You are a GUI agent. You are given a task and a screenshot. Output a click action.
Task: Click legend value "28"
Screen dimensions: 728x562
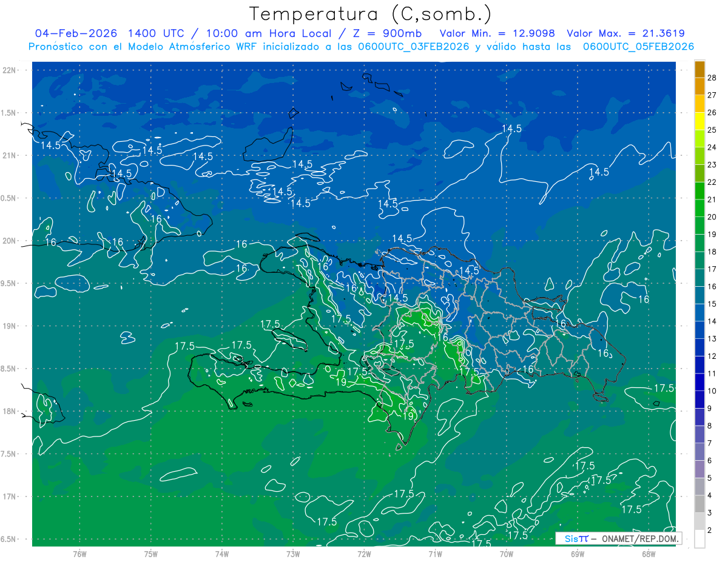coord(712,78)
